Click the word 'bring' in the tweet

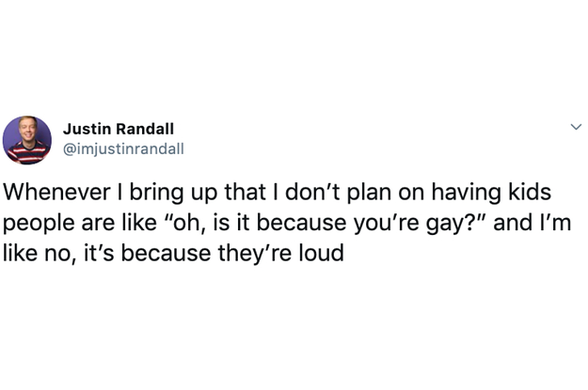[157, 193]
